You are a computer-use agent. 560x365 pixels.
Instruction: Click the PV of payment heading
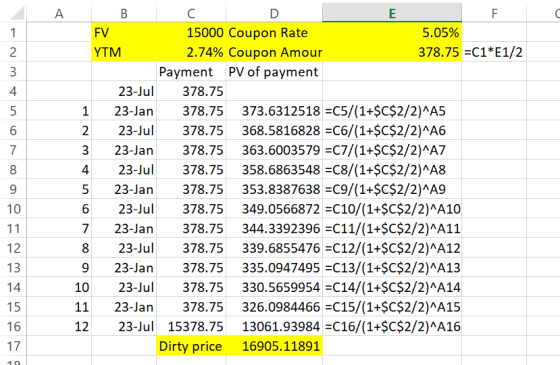point(274,72)
